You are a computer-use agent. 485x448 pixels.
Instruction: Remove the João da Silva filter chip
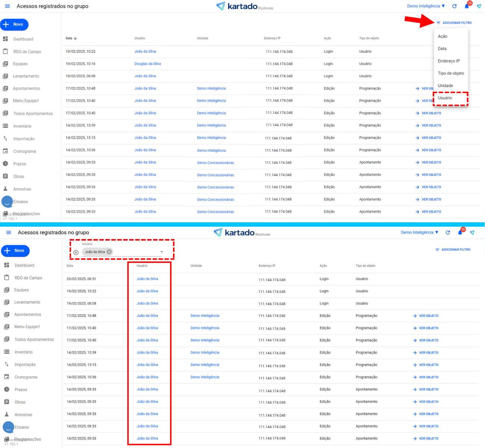click(109, 252)
